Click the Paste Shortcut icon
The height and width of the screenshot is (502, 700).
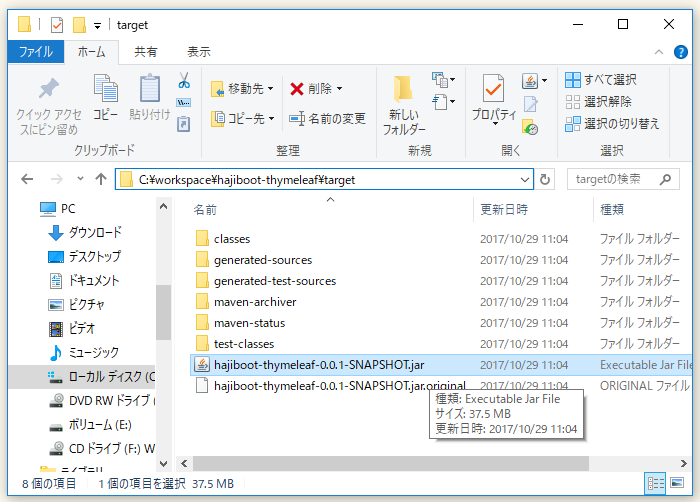click(184, 123)
